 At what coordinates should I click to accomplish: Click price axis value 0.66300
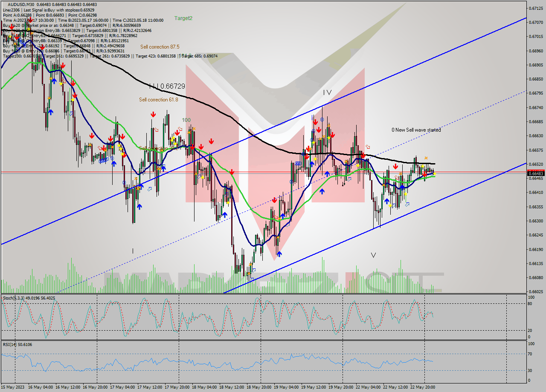click(x=535, y=221)
